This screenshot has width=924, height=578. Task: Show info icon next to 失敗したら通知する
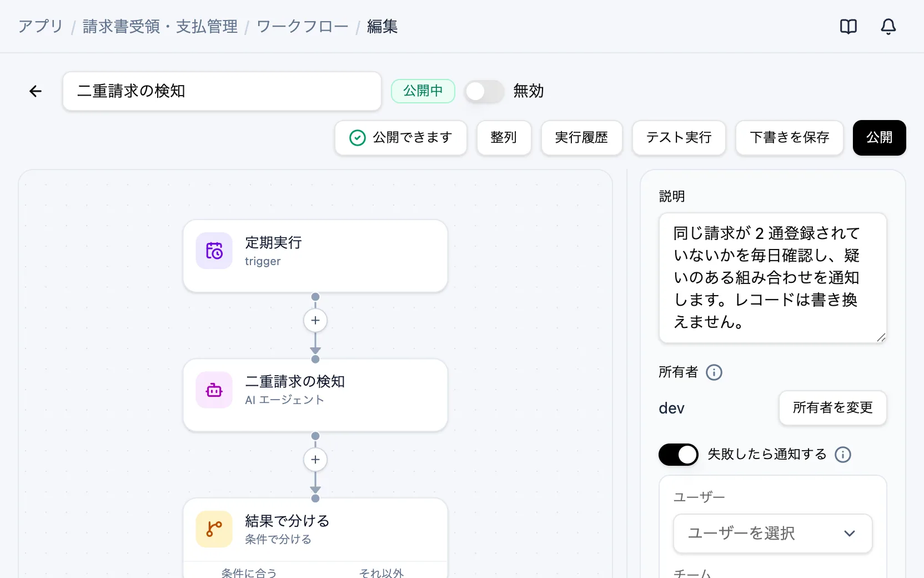coord(843,455)
